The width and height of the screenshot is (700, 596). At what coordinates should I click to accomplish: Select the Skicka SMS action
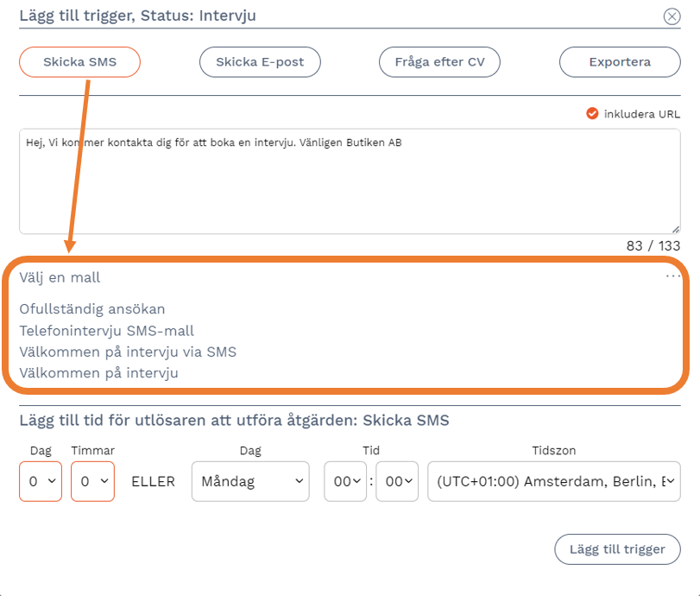[79, 62]
